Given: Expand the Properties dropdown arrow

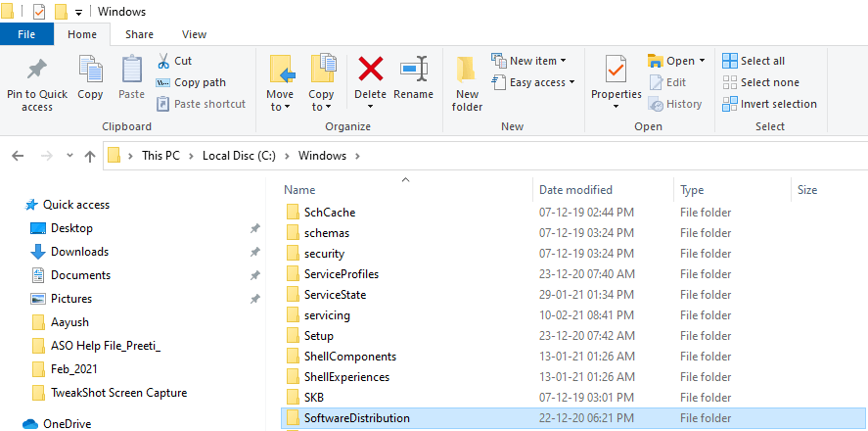Looking at the screenshot, I should point(617,107).
